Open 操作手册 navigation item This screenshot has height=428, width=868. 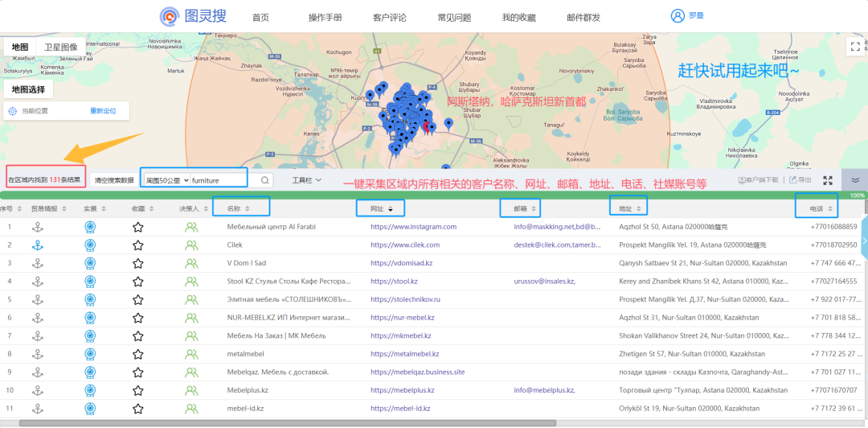point(325,17)
